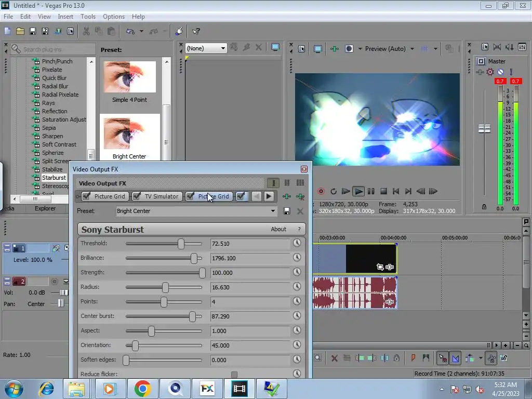This screenshot has height=399, width=532.
Task: Click the Radius slider handle
Action: tap(165, 287)
